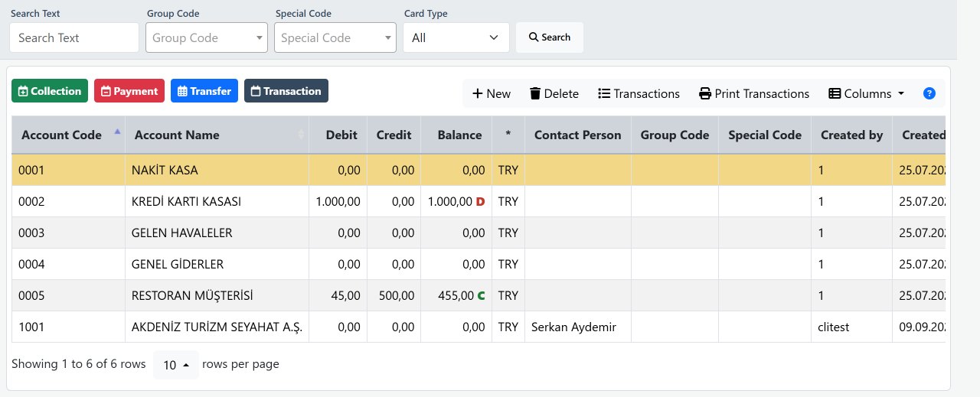Click the Special Code column header
The image size is (980, 397).
(x=765, y=135)
